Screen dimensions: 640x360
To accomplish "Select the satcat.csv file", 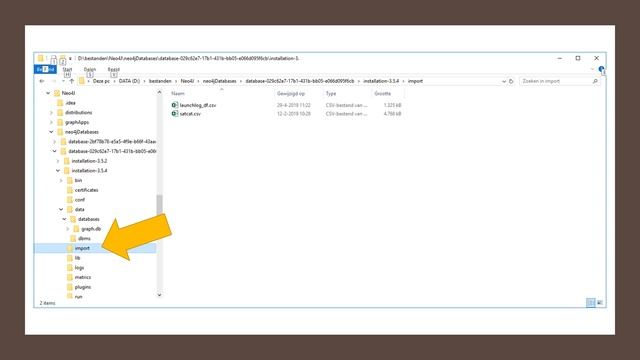I will pos(190,114).
